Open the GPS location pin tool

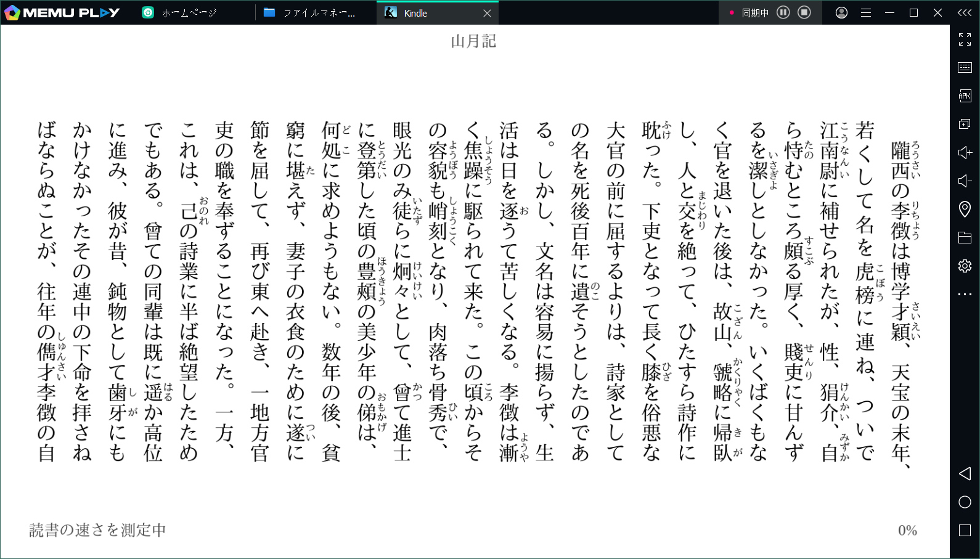coord(965,209)
